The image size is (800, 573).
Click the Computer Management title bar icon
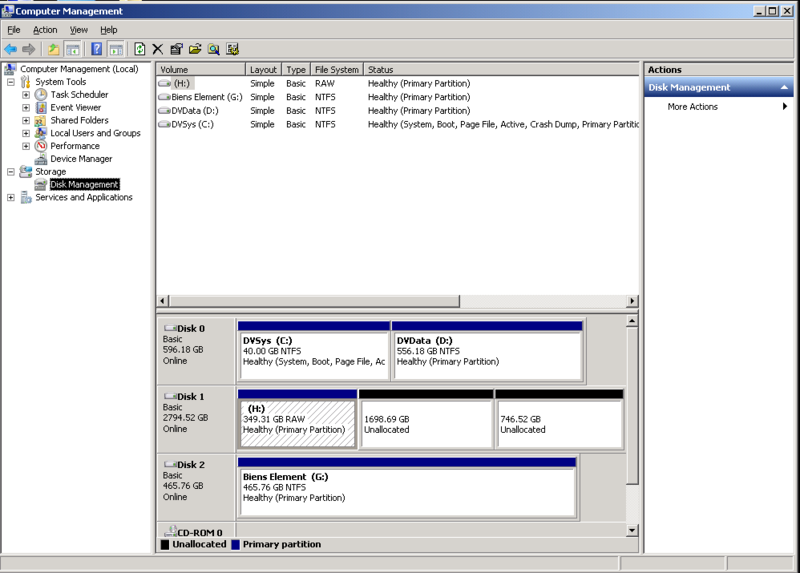(8, 11)
